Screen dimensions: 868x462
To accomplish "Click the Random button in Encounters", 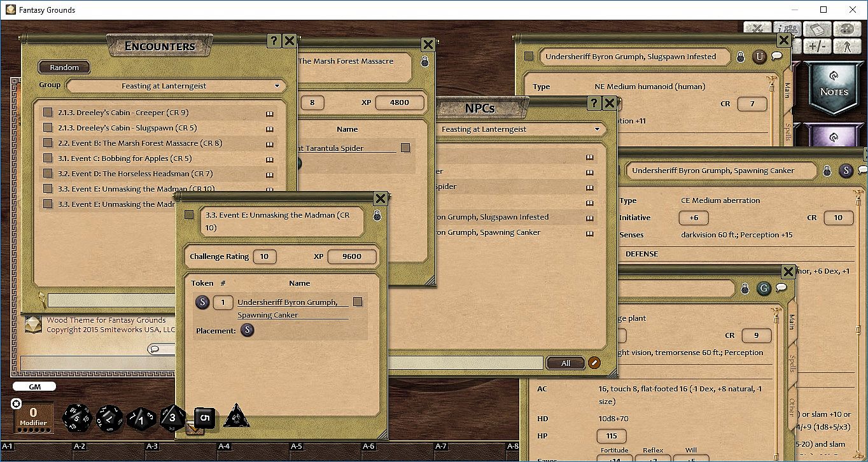I will tap(64, 67).
